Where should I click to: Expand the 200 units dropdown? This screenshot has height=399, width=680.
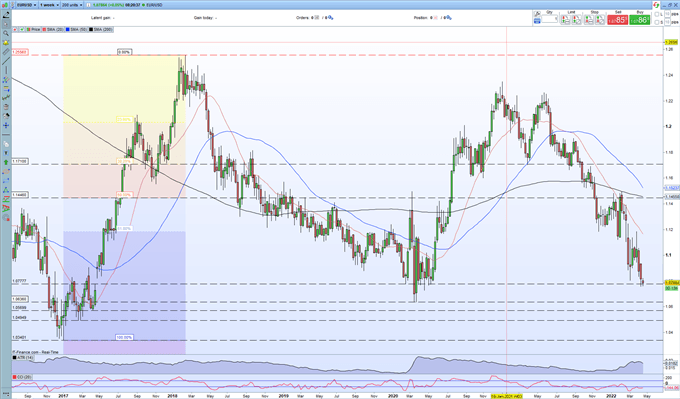pyautogui.click(x=71, y=5)
